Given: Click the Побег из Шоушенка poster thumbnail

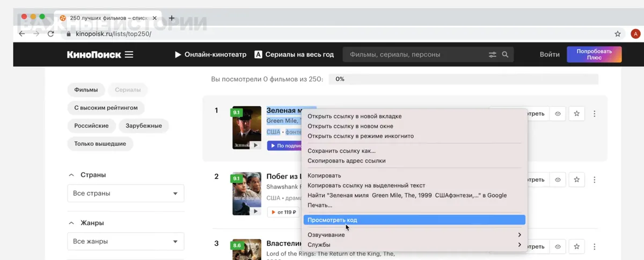Looking at the screenshot, I should 246,194.
